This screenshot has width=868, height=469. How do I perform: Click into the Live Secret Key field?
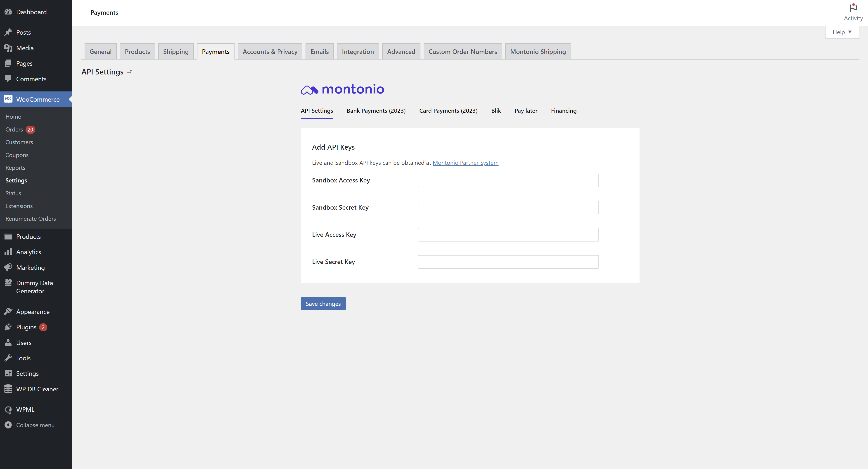[508, 262]
